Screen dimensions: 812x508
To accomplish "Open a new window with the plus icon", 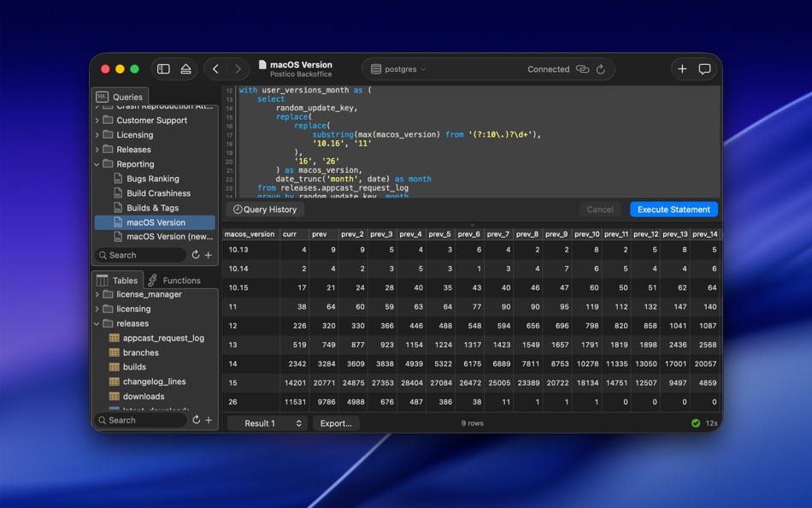I will tap(681, 68).
